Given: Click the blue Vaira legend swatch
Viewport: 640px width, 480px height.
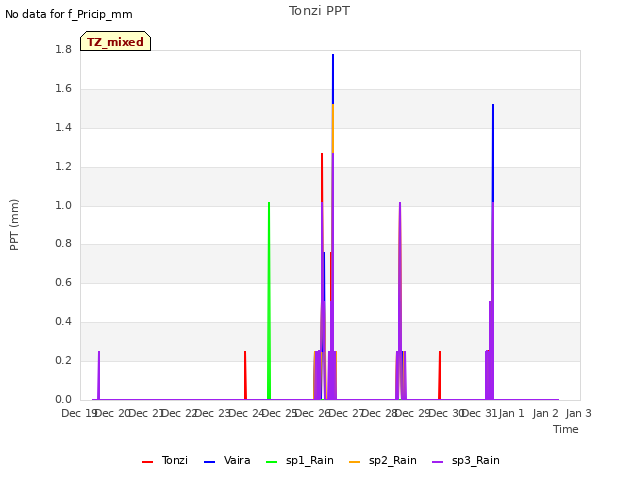Looking at the screenshot, I should coord(209,462).
